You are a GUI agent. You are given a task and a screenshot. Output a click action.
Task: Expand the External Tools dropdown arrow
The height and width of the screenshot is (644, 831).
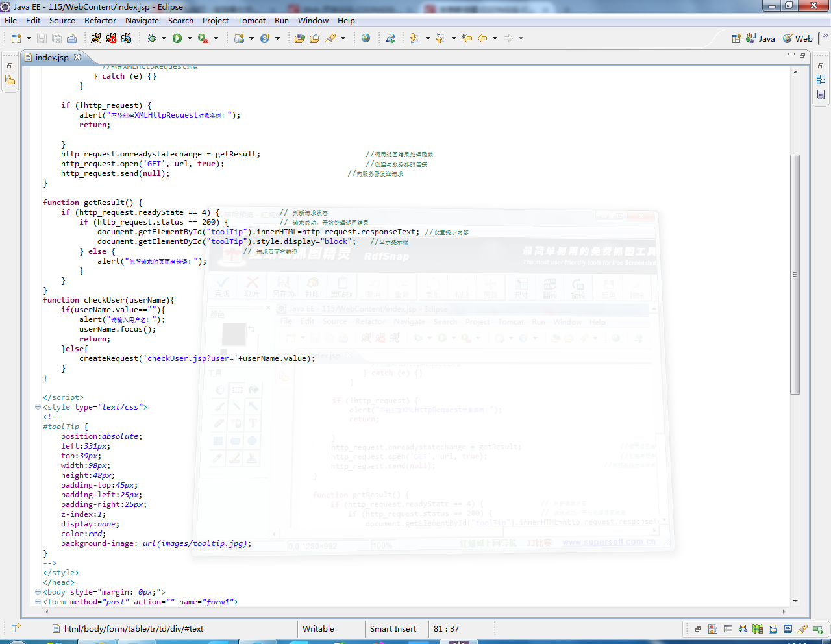pyautogui.click(x=216, y=38)
